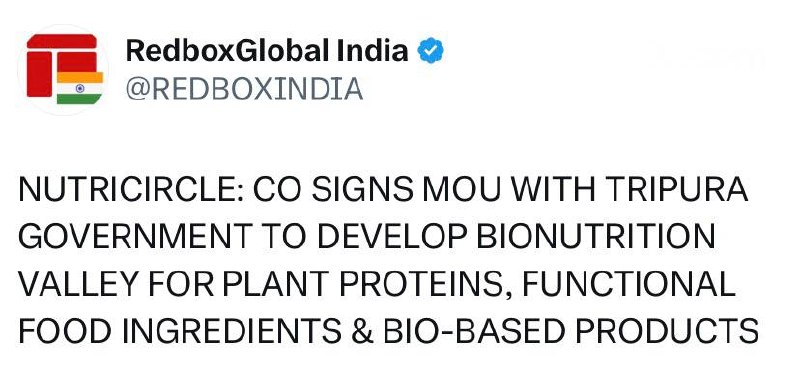This screenshot has width=800, height=371.
Task: Click the Indian flag in the avatar
Action: pos(80,88)
